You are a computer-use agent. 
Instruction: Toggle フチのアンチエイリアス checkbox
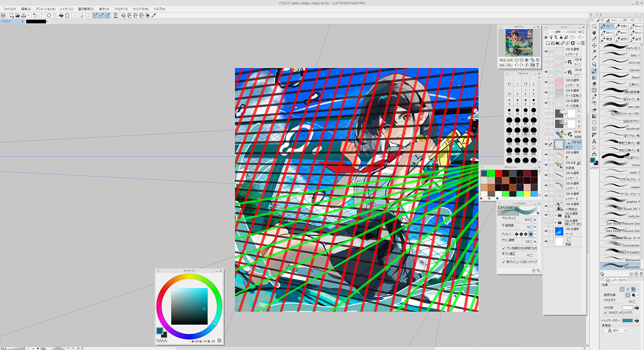[605, 312]
